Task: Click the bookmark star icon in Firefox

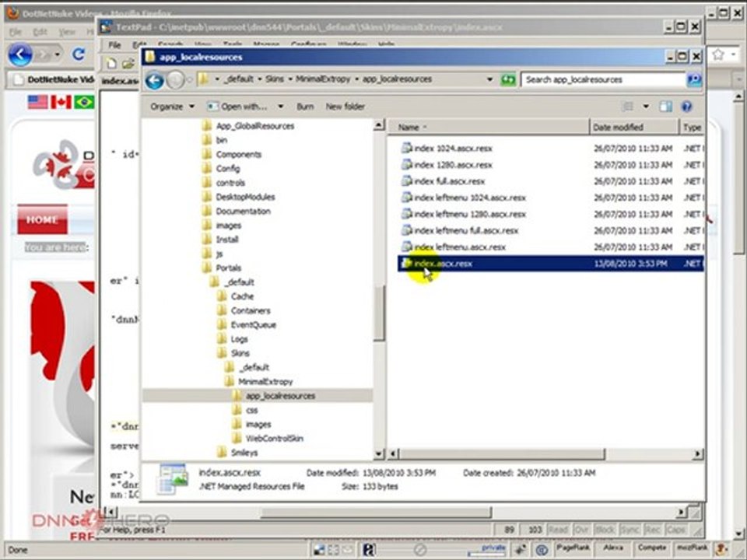Action: click(x=718, y=54)
